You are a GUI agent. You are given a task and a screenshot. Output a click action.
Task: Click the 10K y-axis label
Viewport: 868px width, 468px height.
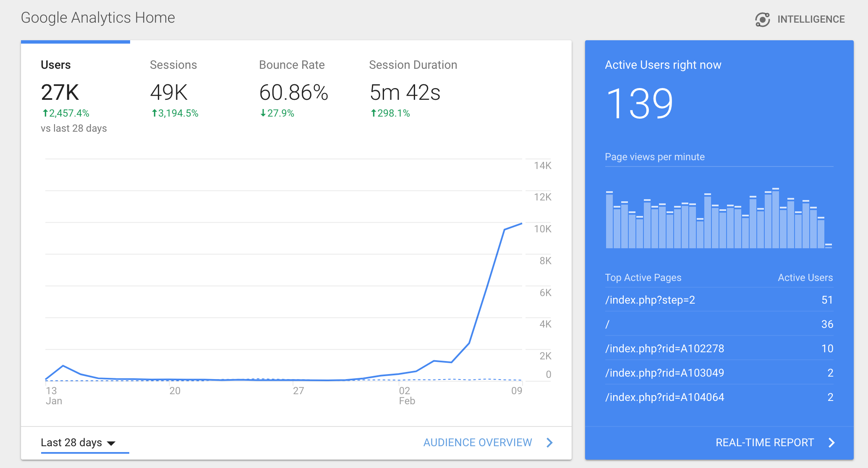pyautogui.click(x=542, y=229)
